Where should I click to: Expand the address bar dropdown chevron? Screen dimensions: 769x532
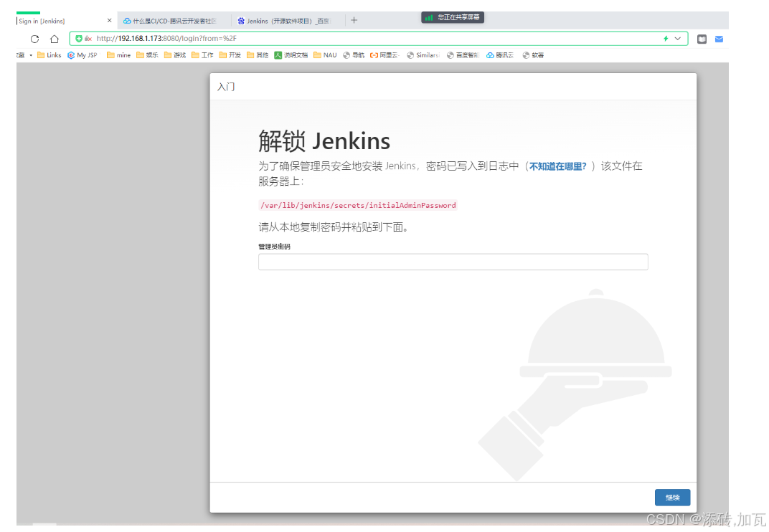click(x=678, y=38)
